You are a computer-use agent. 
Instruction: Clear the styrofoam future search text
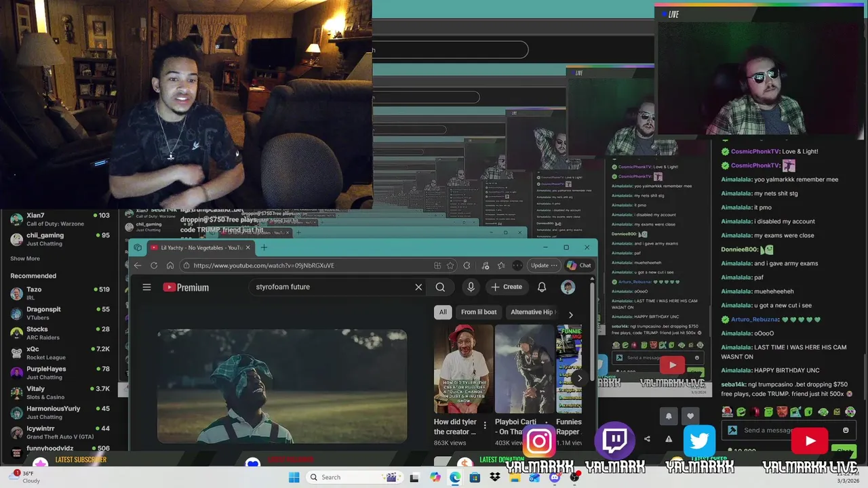coord(418,287)
